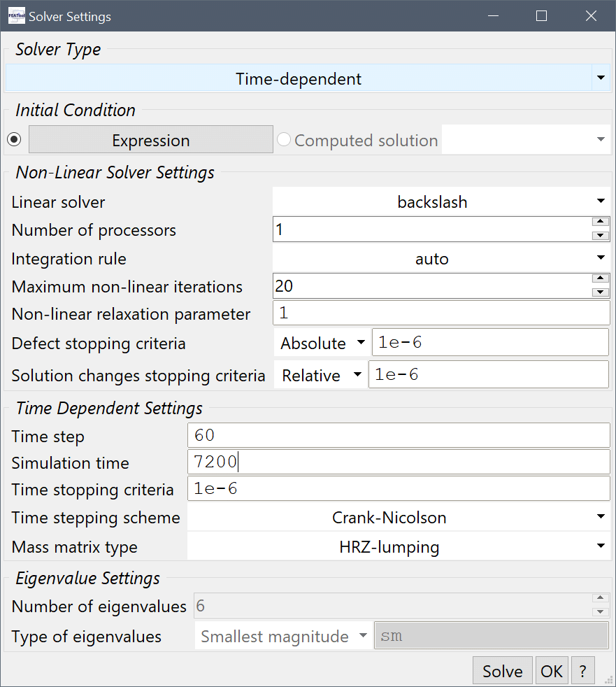Viewport: 616px width, 687px height.
Task: Increase the Number of processors value
Action: [x=600, y=222]
